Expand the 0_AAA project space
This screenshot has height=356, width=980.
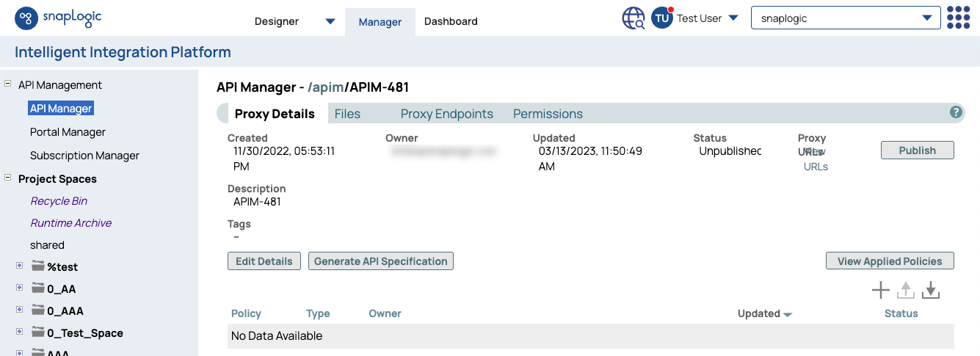click(x=20, y=310)
